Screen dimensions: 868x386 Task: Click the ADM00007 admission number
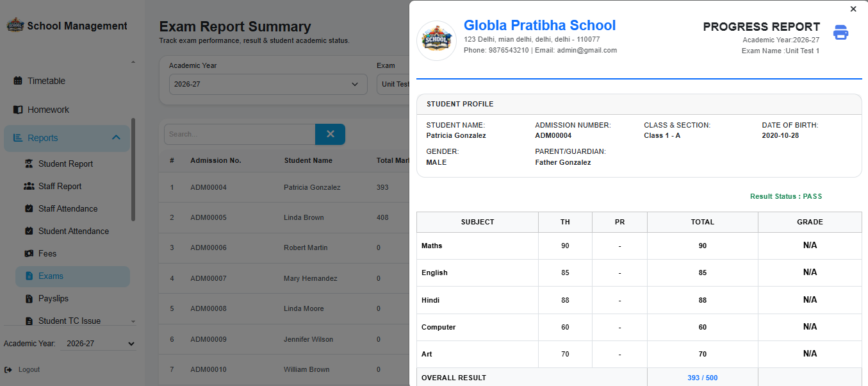(208, 278)
